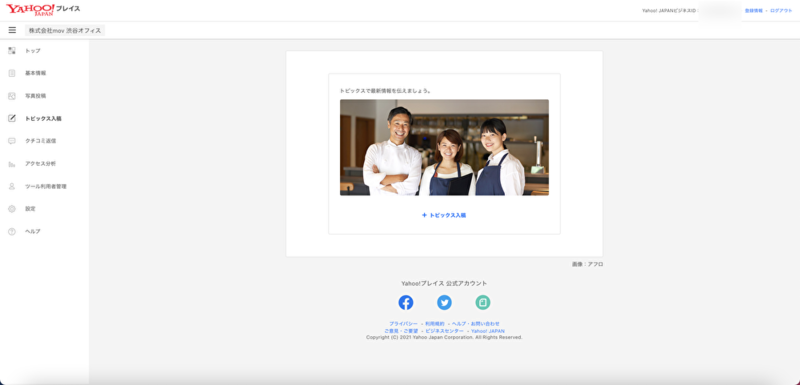Click the + トピックス入稿 button
The width and height of the screenshot is (800, 385).
point(444,215)
